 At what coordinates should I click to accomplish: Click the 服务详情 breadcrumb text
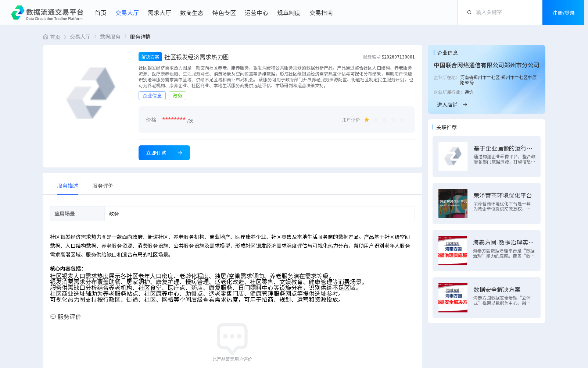pyautogui.click(x=140, y=37)
